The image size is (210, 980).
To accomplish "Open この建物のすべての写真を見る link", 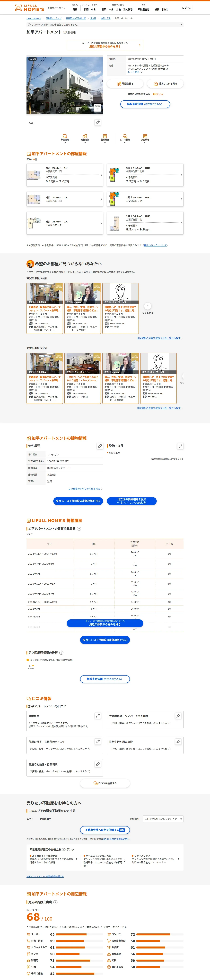I will [x=85, y=489].
